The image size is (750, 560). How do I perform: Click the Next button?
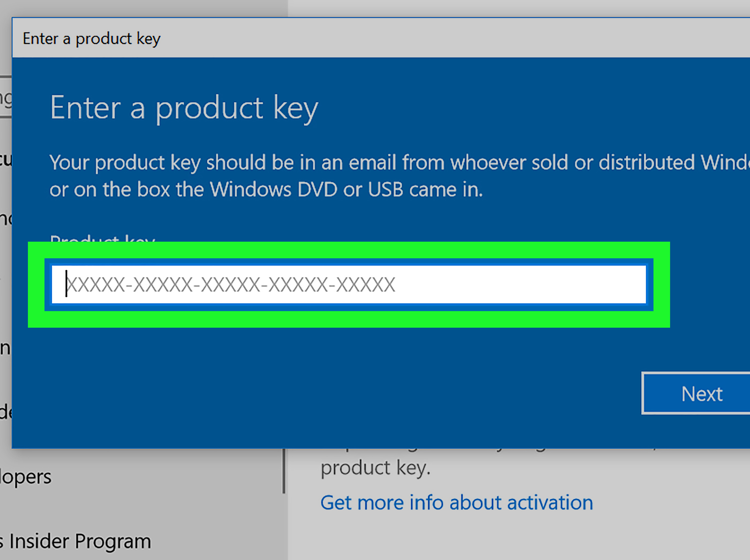(x=696, y=393)
